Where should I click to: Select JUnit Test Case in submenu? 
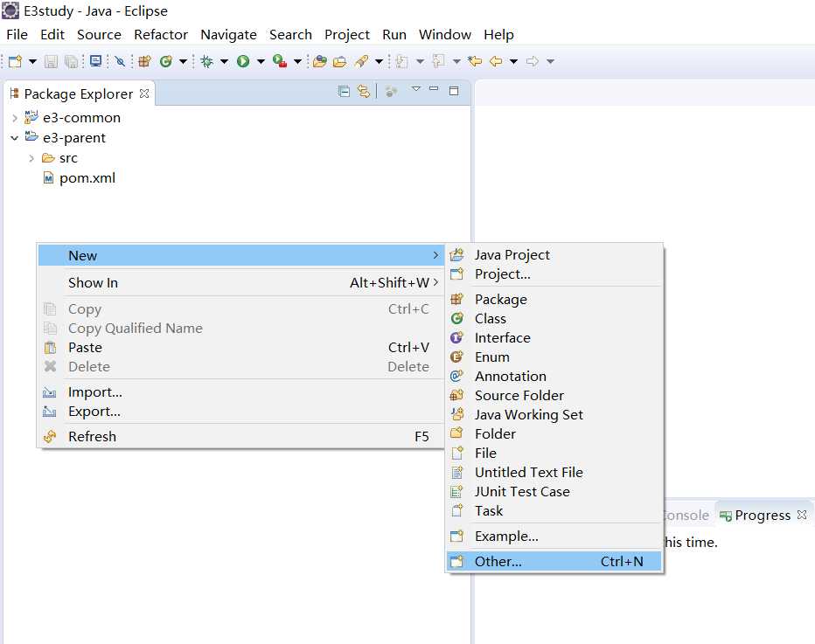point(554,492)
